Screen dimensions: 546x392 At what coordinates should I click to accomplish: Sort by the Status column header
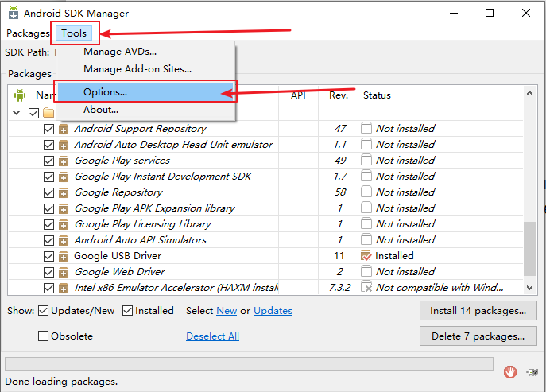point(377,95)
